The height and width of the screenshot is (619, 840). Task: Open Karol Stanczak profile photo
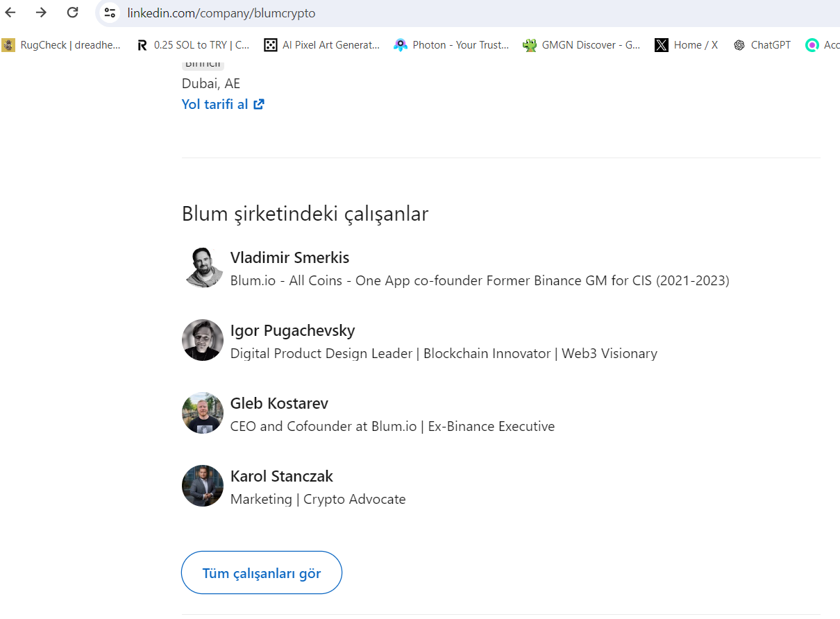click(203, 486)
